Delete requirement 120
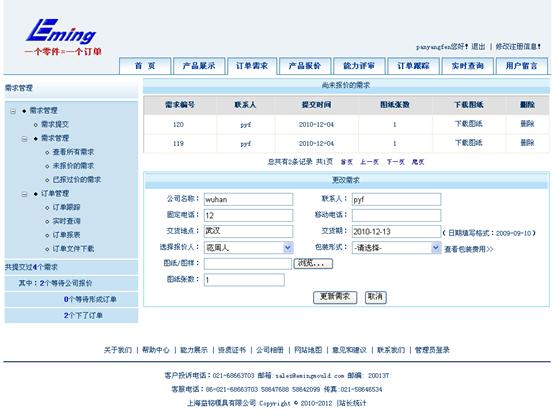553x417 pixels. [x=527, y=124]
